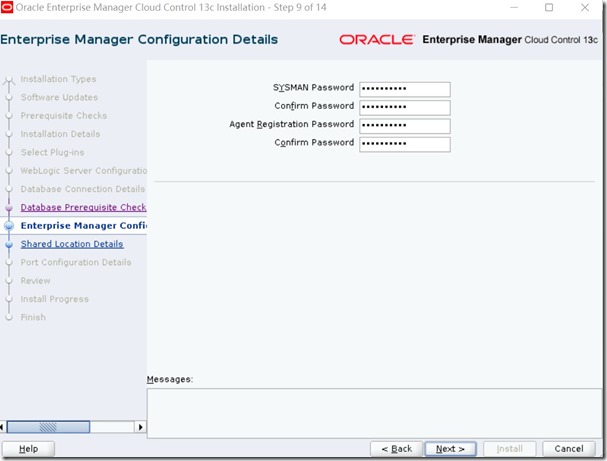Image resolution: width=607 pixels, height=461 pixels.
Task: Click inside the Messages text area
Action: tap(374, 413)
